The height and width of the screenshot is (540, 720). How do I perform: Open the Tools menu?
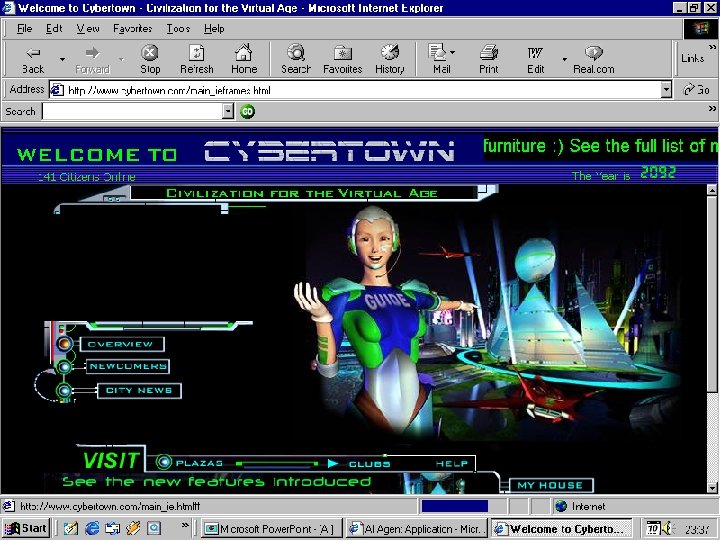pos(178,28)
